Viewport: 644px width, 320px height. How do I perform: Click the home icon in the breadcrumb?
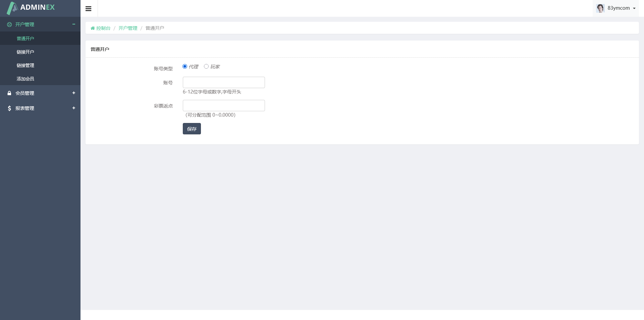(93, 28)
